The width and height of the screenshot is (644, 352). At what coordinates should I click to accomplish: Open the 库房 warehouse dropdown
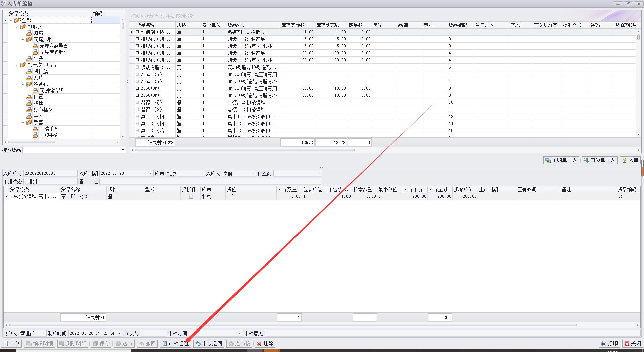pos(202,173)
